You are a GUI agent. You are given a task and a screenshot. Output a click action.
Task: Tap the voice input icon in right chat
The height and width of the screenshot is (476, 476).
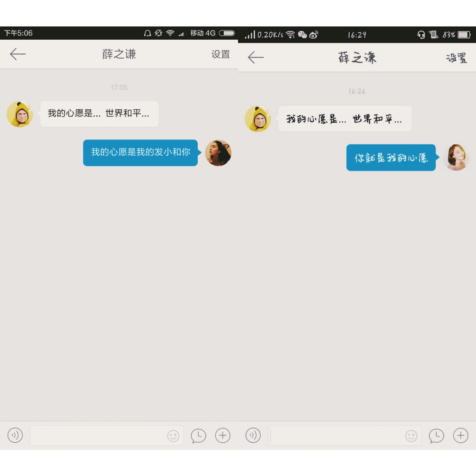pos(253,435)
